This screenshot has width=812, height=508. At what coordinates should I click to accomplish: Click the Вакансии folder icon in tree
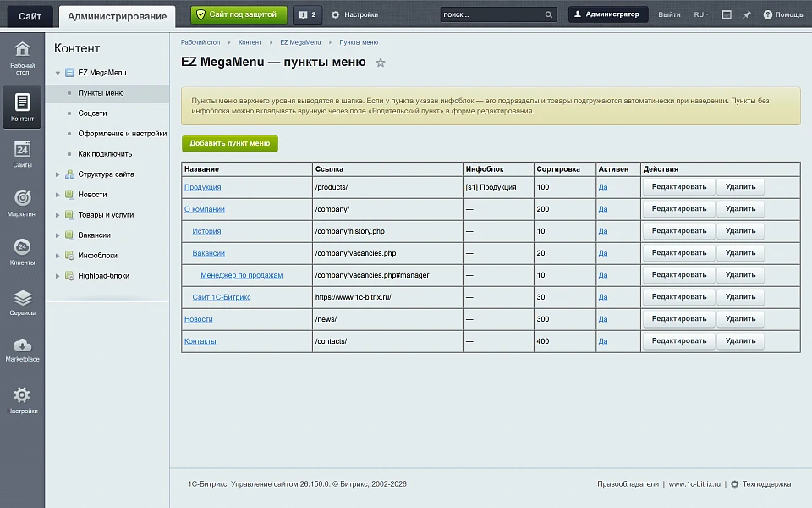(69, 235)
